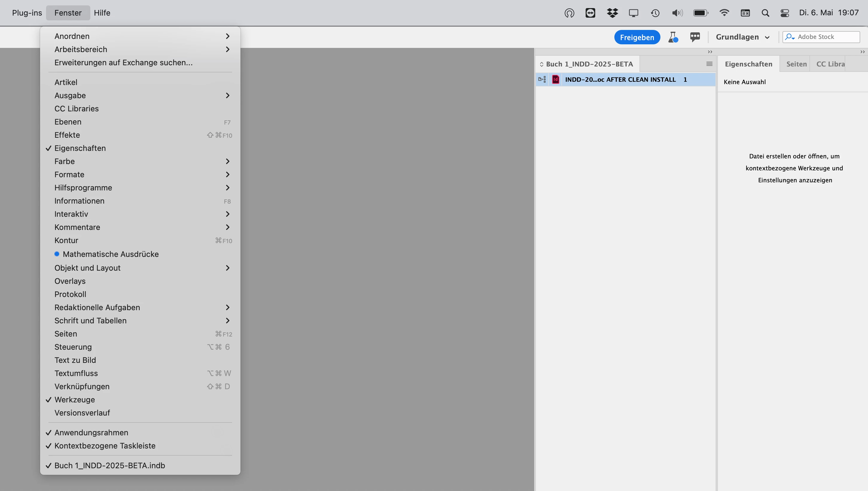Collapse the book panel double-arrow icon
The width and height of the screenshot is (868, 491).
[x=710, y=52]
